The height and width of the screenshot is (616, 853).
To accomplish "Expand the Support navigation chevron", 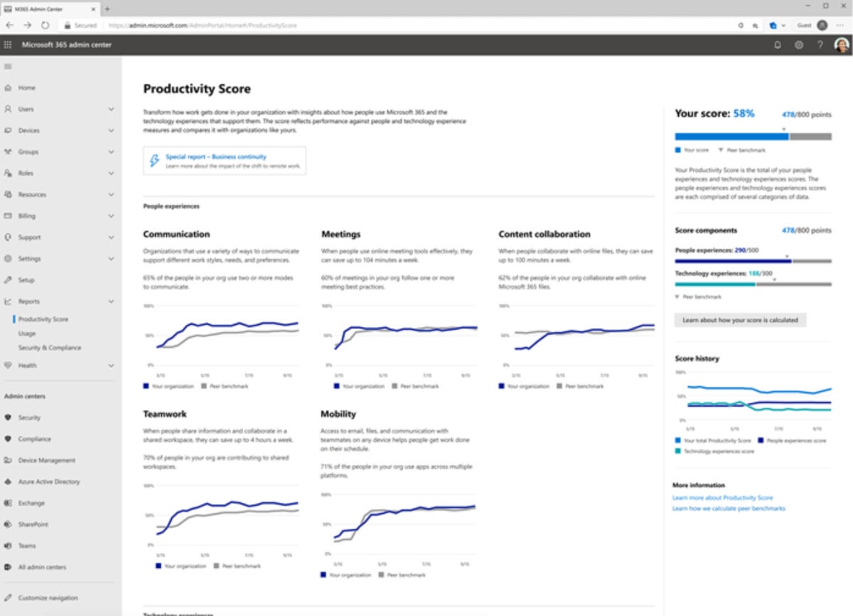I will pos(111,237).
